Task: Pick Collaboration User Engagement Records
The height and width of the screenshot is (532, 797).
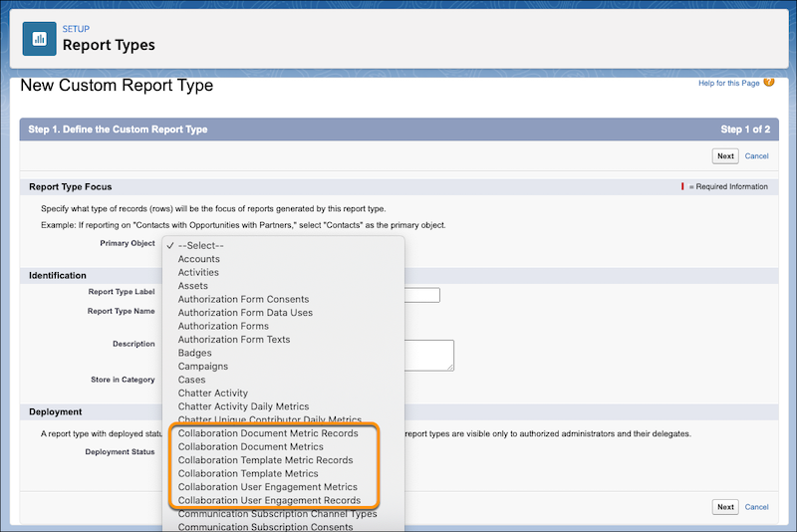Action: click(283, 500)
